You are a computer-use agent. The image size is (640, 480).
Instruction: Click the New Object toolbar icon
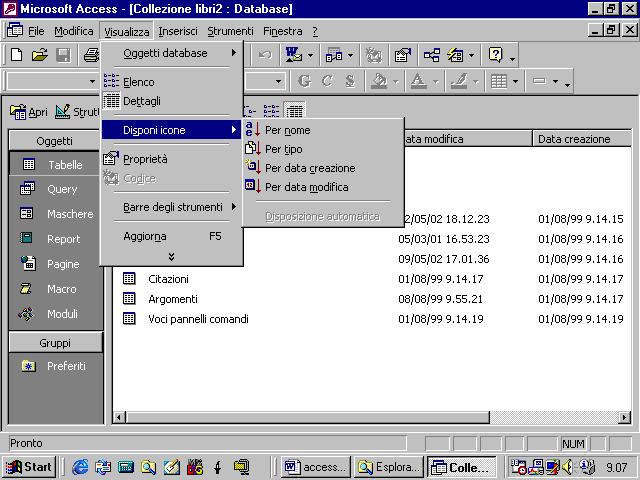456,55
